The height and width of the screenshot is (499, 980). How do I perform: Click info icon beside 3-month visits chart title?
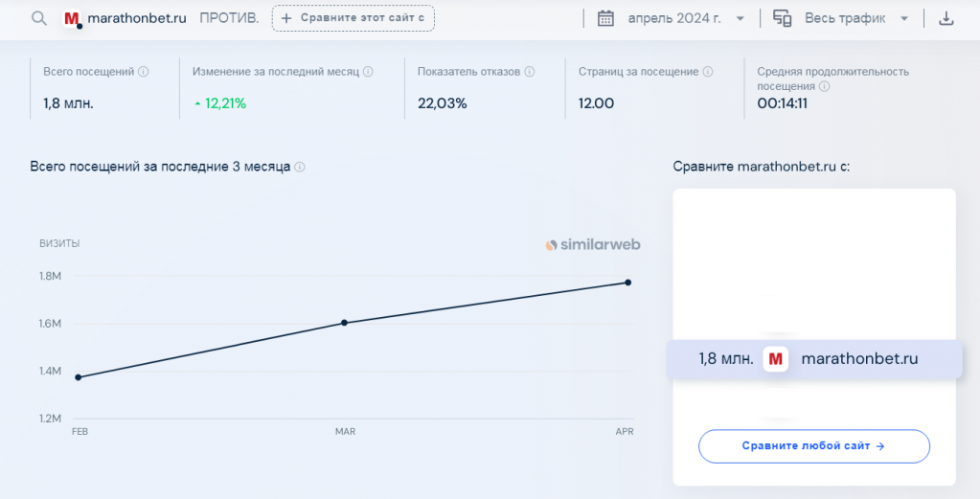(x=300, y=167)
